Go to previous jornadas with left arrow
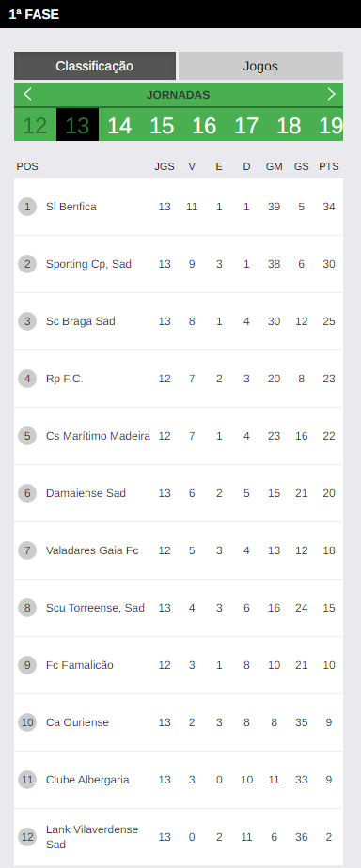The width and height of the screenshot is (361, 868). point(27,95)
